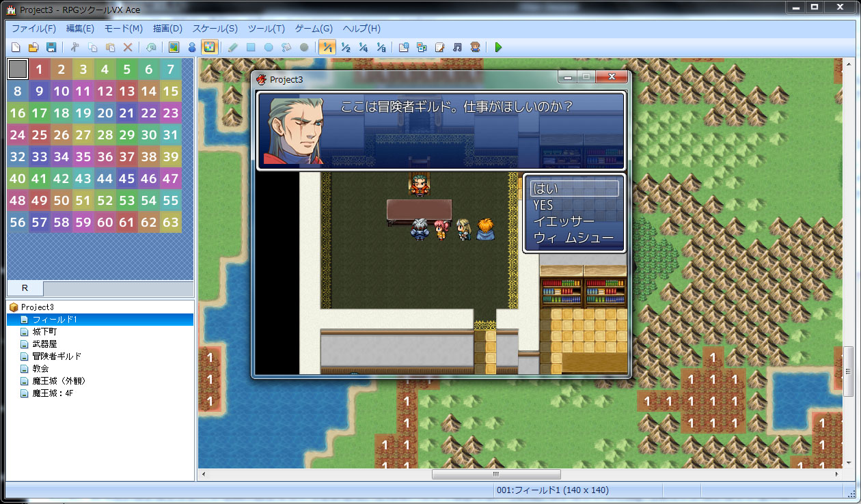Click the new project icon

(15, 48)
